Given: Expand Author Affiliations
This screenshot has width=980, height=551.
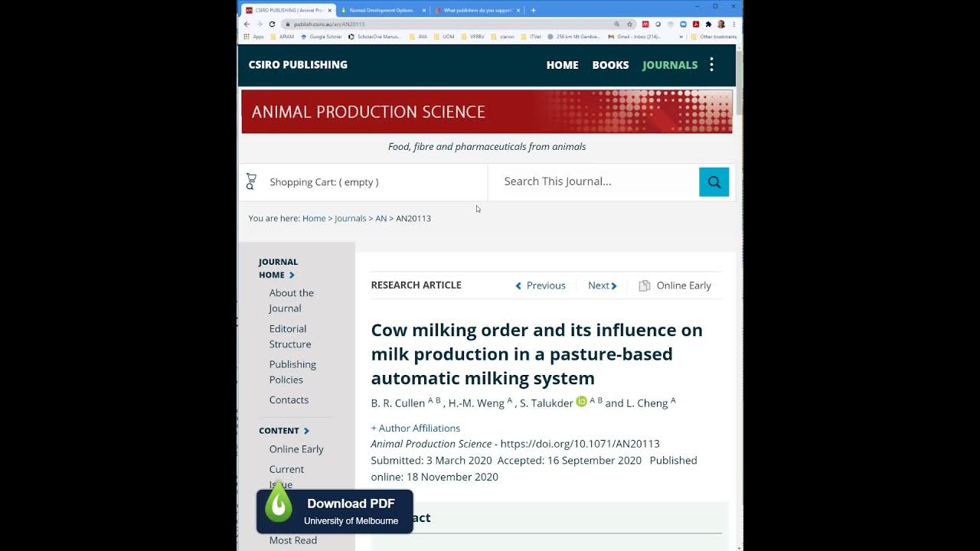Looking at the screenshot, I should (x=416, y=428).
